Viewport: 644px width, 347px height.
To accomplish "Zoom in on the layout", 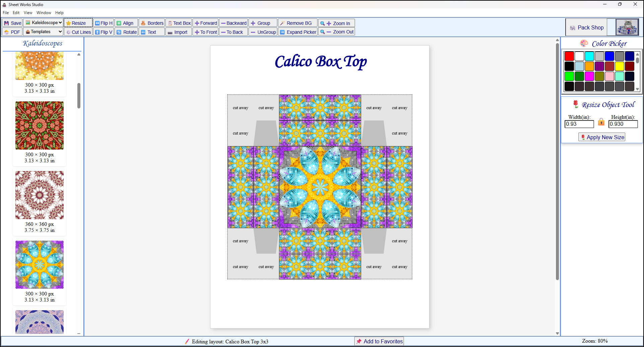I will coord(336,23).
